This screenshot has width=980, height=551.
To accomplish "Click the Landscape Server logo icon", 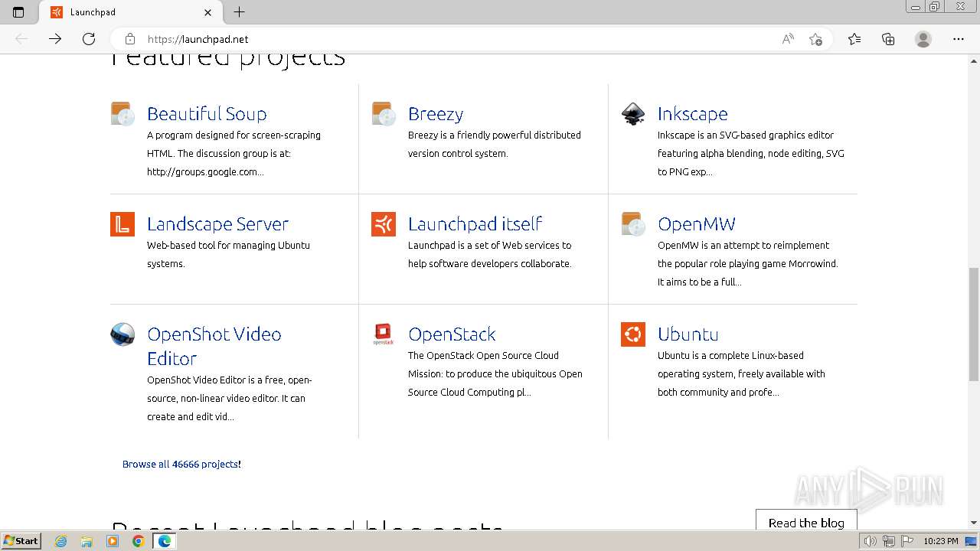I will 122,224.
